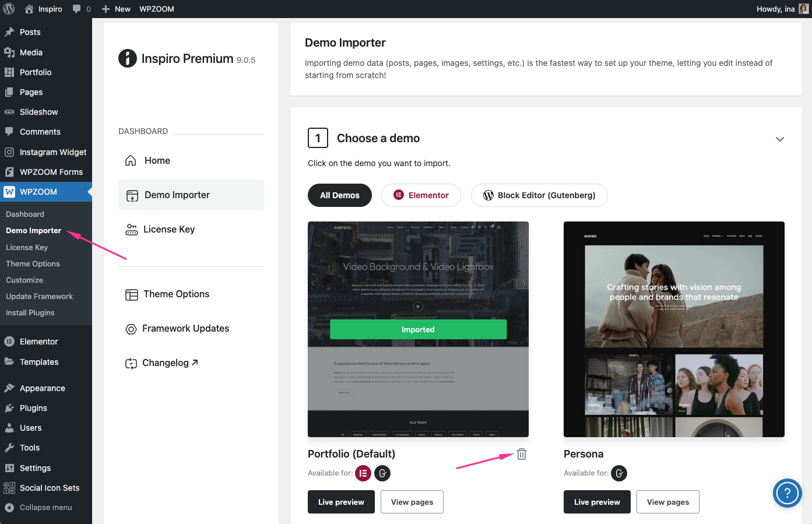Click the Comments icon in sidebar menu
Image resolution: width=812 pixels, height=524 pixels.
[9, 132]
